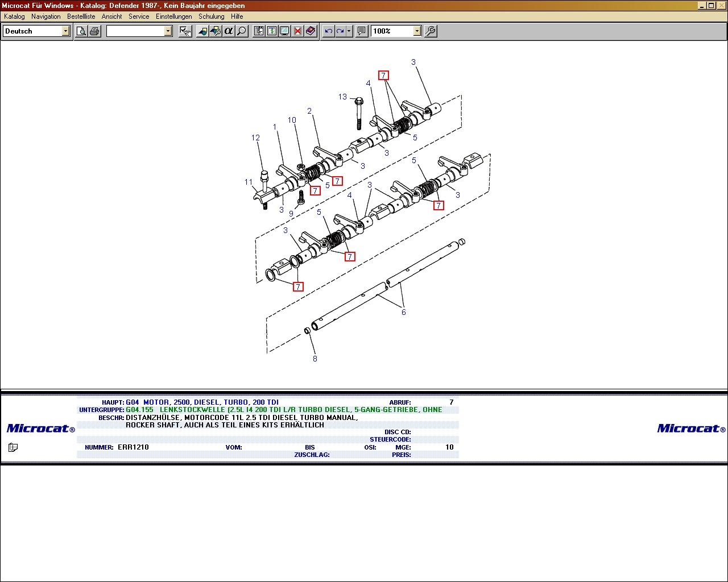Click the G04 MOTOR main group text
Screen dimensions: 728x582
pos(202,402)
